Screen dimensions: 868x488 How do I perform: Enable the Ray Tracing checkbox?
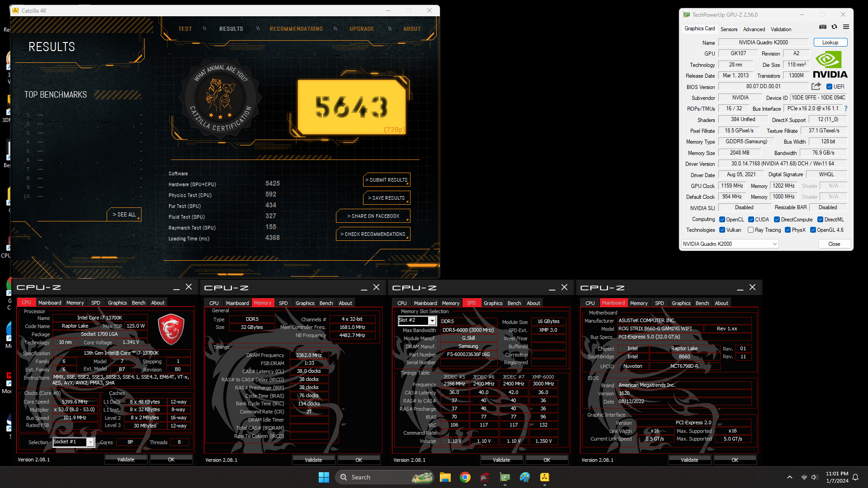coord(750,230)
